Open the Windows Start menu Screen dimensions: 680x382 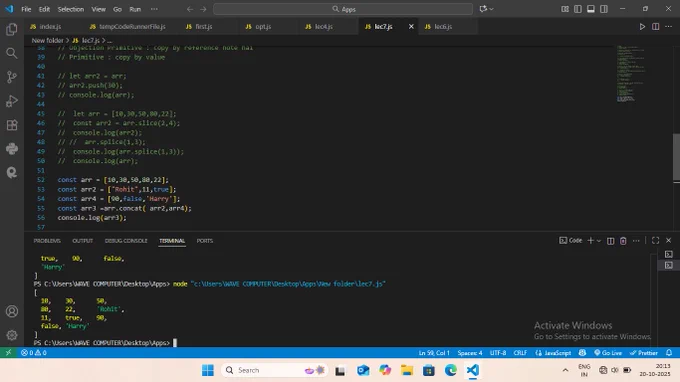click(208, 370)
